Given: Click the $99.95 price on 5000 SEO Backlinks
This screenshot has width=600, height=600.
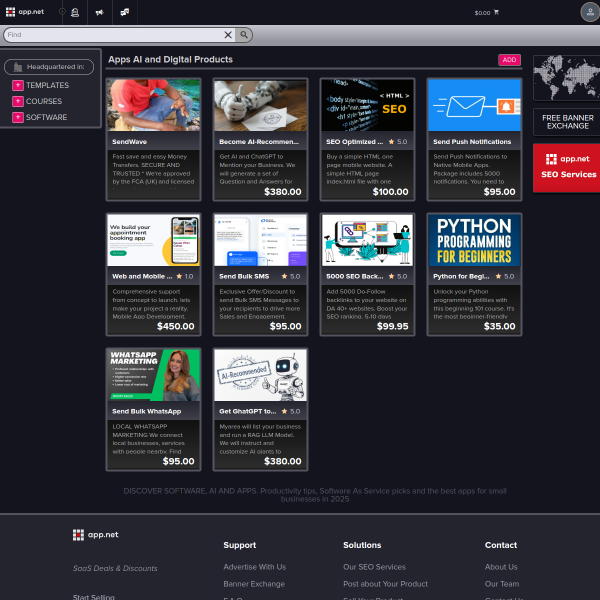Looking at the screenshot, I should pyautogui.click(x=393, y=326).
